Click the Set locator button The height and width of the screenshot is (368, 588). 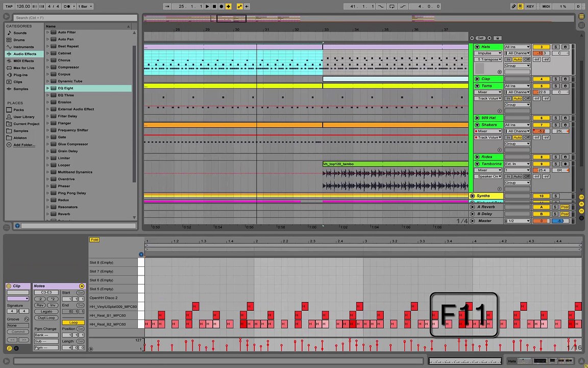tap(480, 38)
